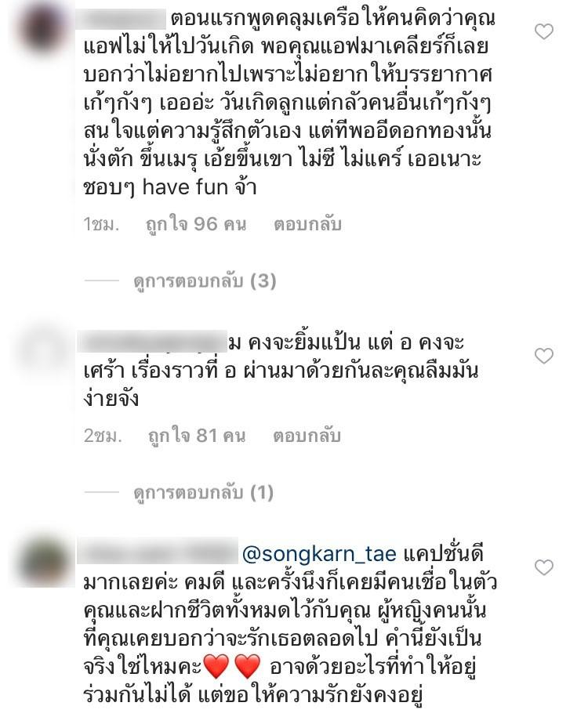View who liked the 96-likes comment
The width and height of the screenshot is (588, 717).
point(196,224)
